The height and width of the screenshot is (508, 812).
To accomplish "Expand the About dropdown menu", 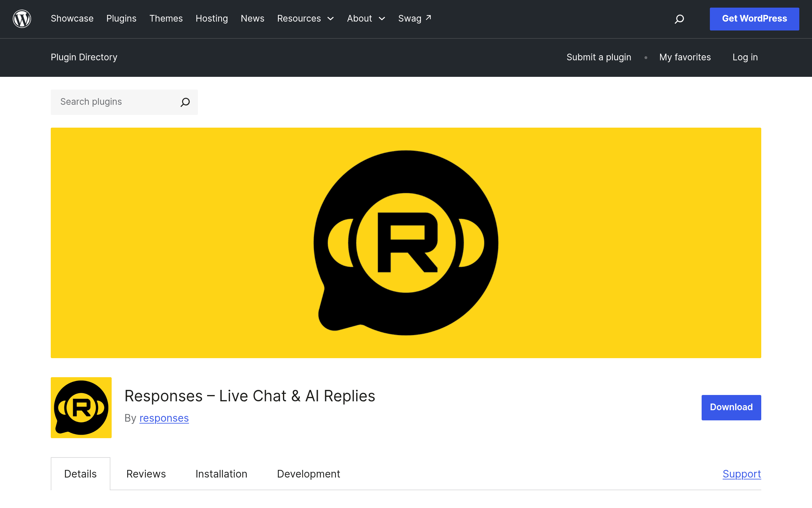I will 366,18.
